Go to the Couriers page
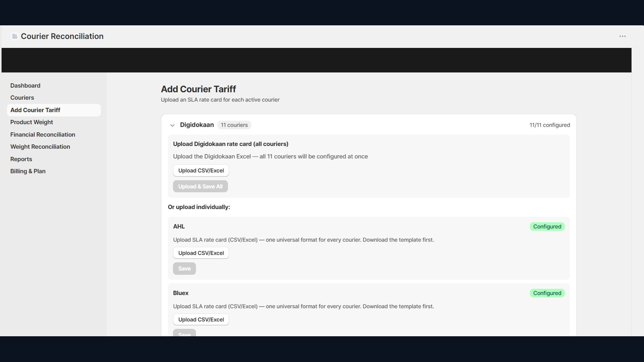 pos(22,98)
